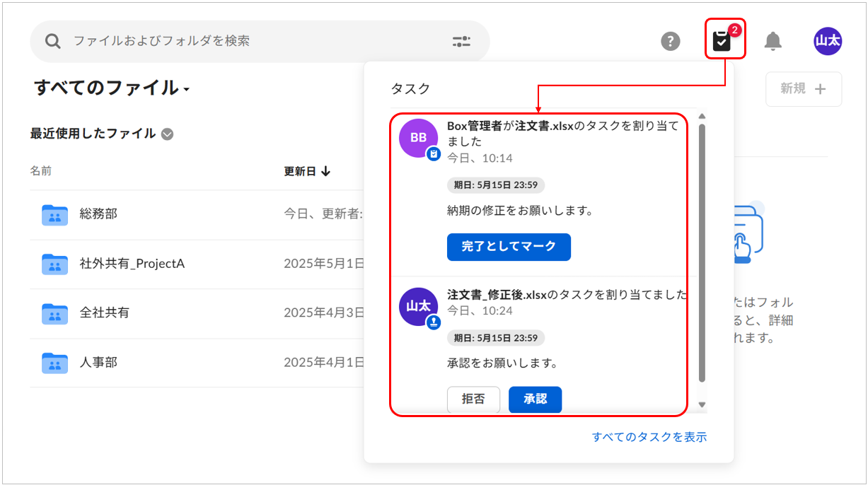Sort by 更新日 column header
The height and width of the screenshot is (485, 868).
307,171
